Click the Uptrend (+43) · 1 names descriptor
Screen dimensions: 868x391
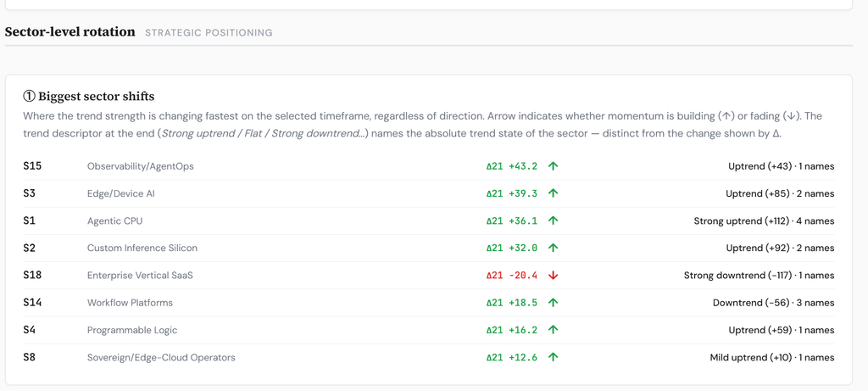[x=781, y=166]
